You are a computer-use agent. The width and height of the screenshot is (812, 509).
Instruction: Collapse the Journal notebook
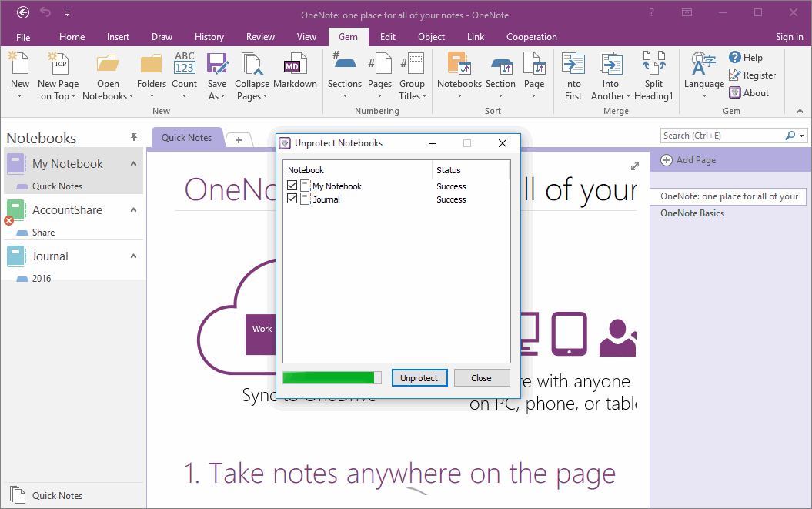pos(134,256)
